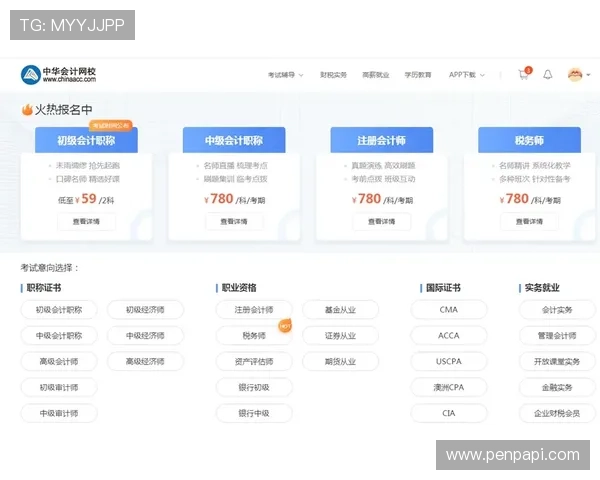View details under 税务师 card
Screen dimensions: 600x480
(x=529, y=222)
